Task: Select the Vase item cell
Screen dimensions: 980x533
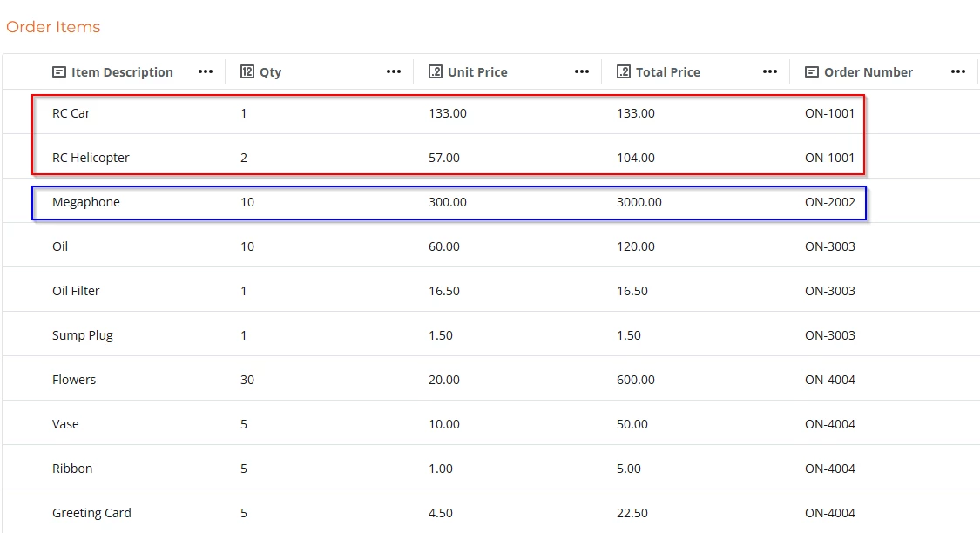Action: click(x=65, y=423)
